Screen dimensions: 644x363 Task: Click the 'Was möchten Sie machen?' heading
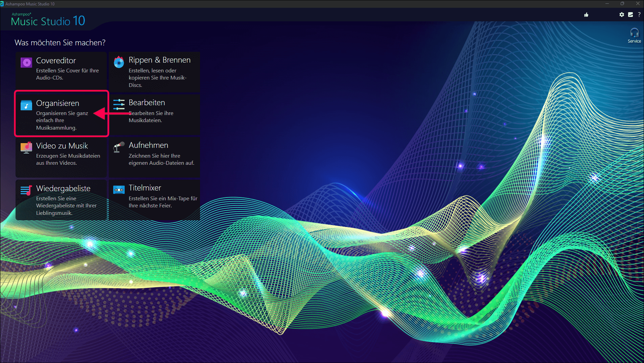point(60,43)
